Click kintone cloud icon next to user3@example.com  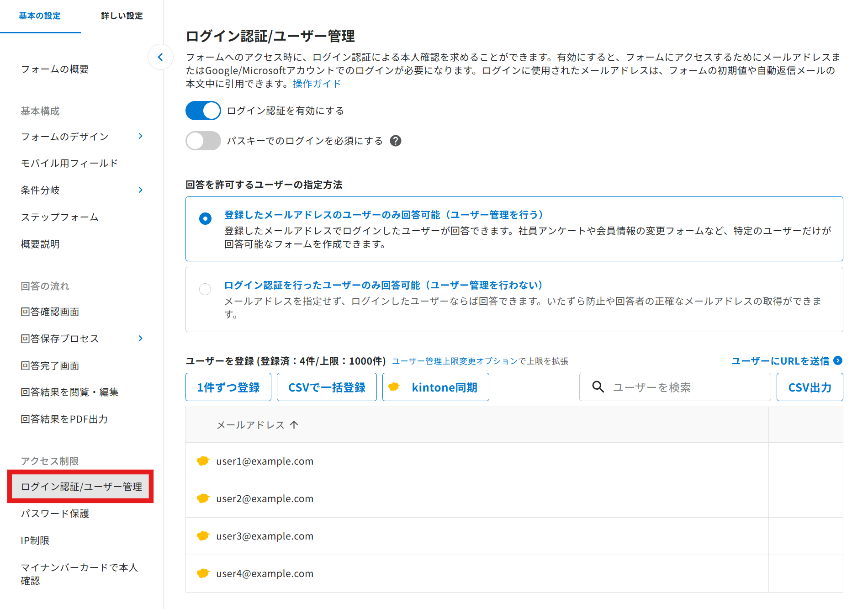pyautogui.click(x=203, y=536)
